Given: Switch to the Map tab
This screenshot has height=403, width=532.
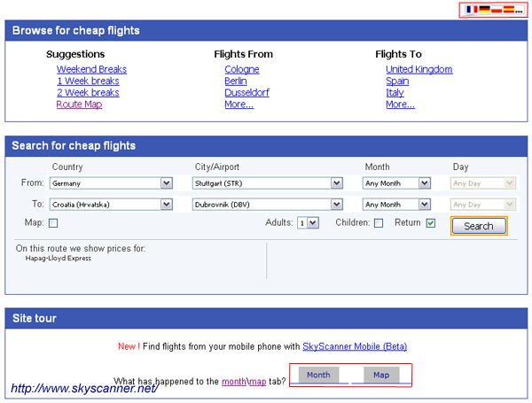Looking at the screenshot, I should coord(381,375).
